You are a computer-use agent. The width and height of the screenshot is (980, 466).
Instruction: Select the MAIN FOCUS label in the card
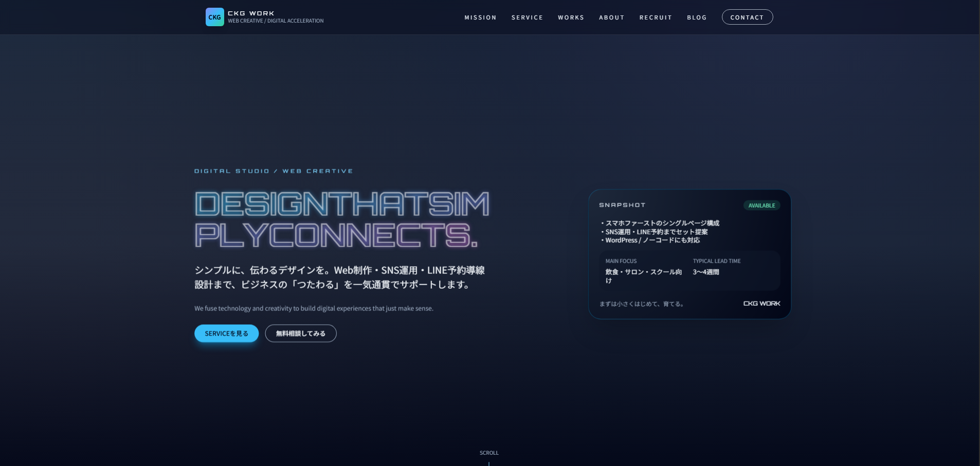pos(620,261)
